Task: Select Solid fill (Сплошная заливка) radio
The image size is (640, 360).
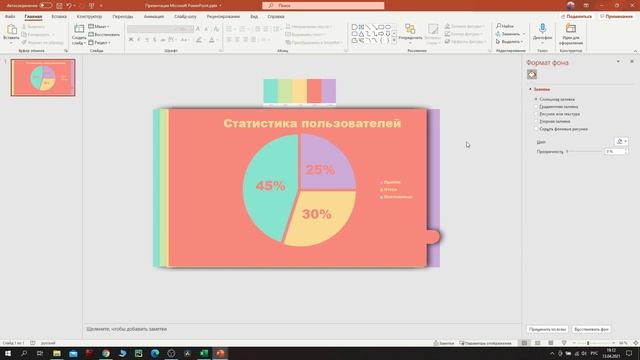Action: pos(536,99)
